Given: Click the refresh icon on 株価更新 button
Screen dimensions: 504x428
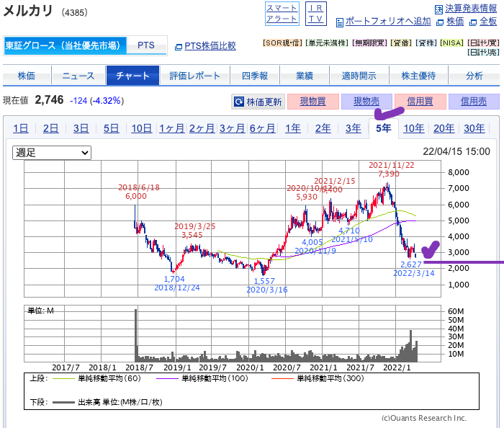Looking at the screenshot, I should click(239, 102).
